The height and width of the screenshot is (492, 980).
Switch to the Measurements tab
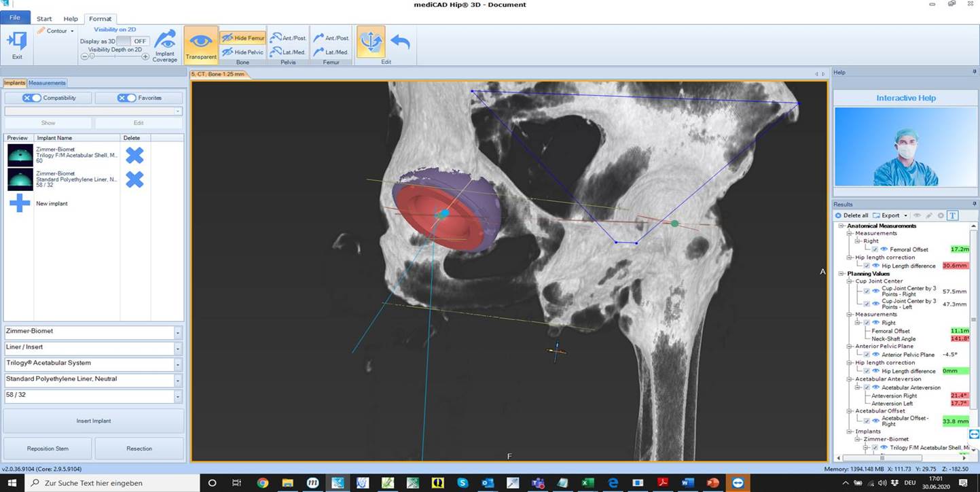47,83
